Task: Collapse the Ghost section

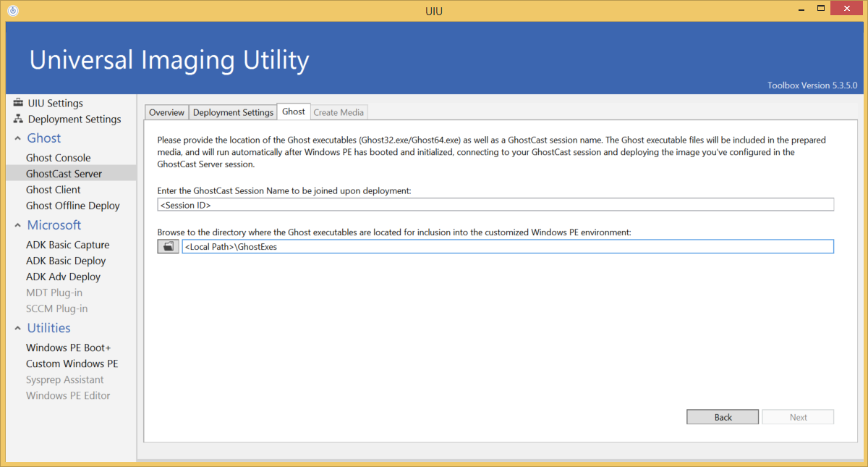Action: click(x=17, y=138)
